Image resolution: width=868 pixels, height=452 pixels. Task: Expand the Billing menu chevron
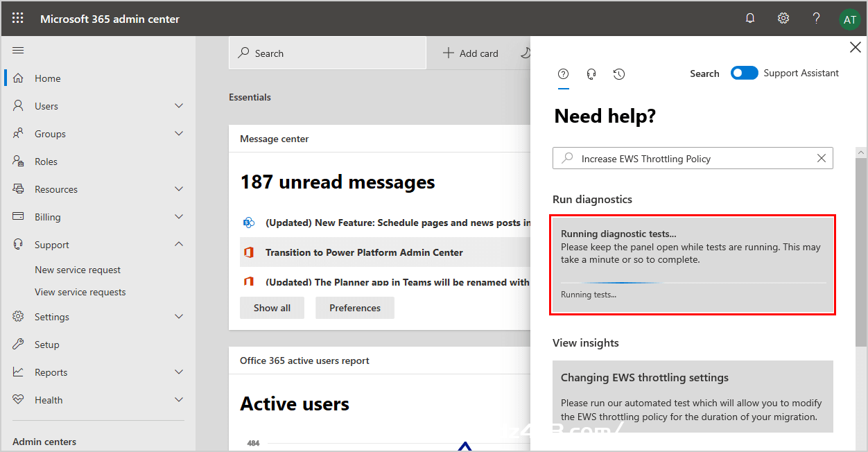(179, 217)
